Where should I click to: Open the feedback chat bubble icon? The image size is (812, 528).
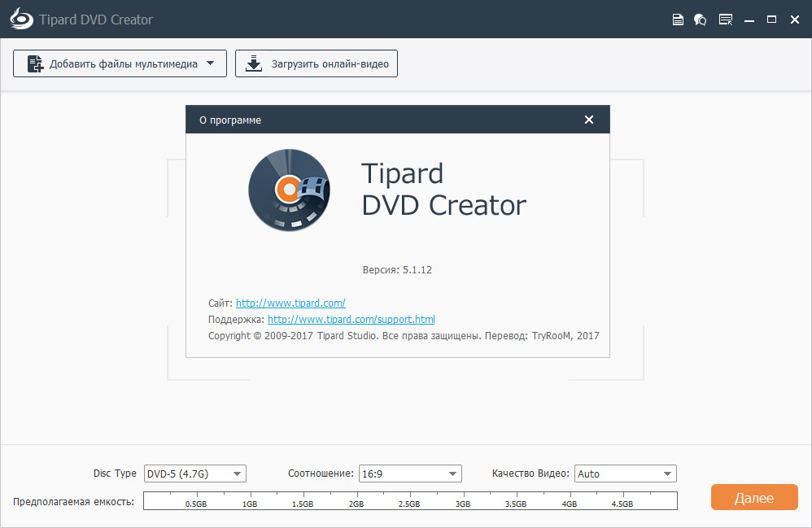701,20
